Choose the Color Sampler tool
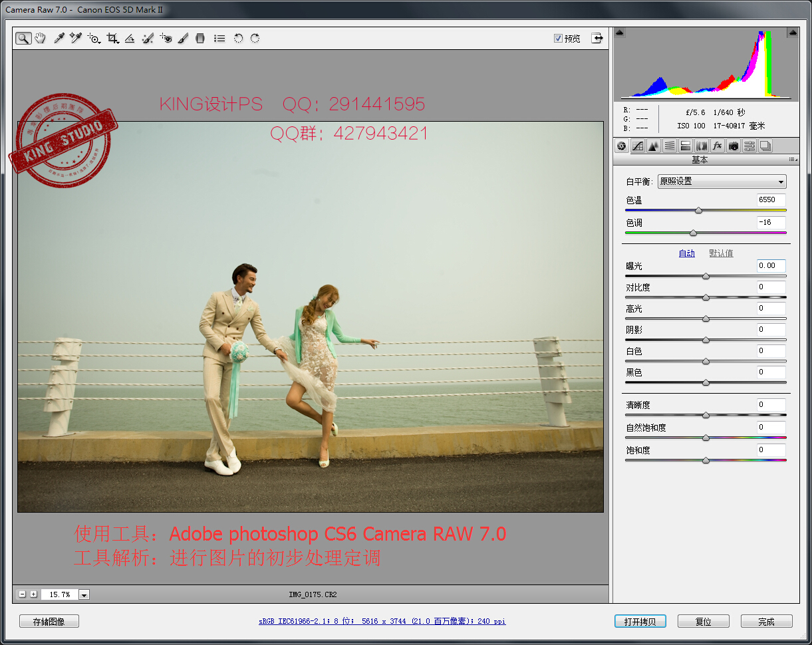812x645 pixels. click(75, 39)
